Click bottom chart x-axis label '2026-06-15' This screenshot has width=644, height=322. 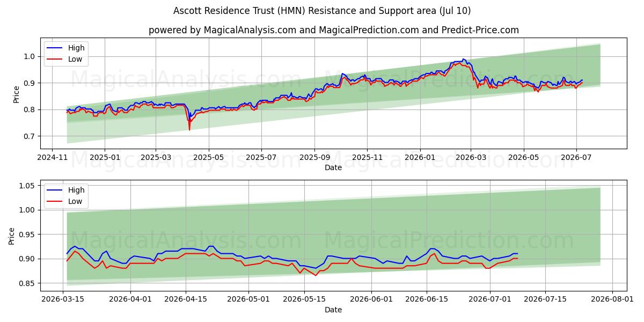tap(427, 301)
